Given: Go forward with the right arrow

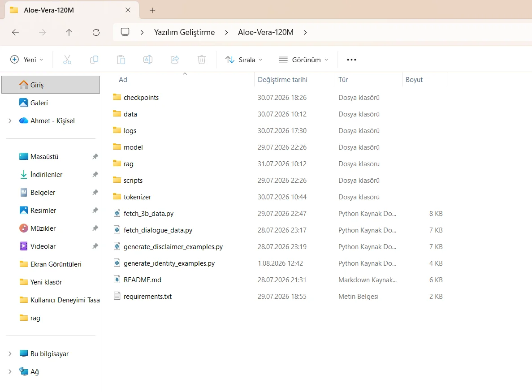Looking at the screenshot, I should click(x=42, y=32).
